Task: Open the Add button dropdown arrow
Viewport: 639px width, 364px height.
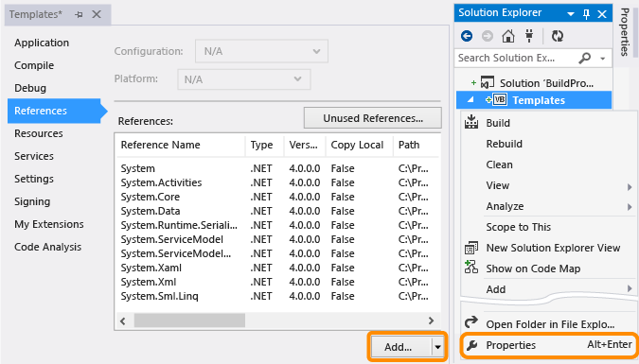Action: pyautogui.click(x=437, y=347)
